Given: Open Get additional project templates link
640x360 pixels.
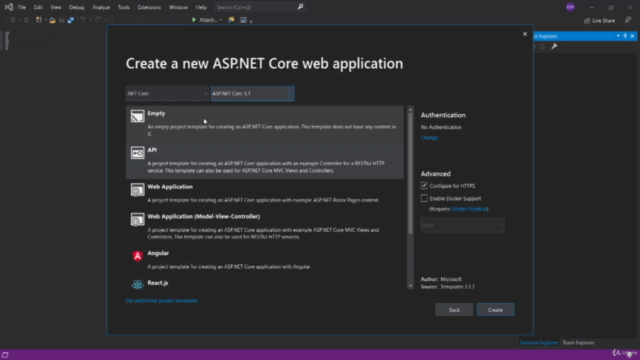Looking at the screenshot, I should [x=162, y=301].
